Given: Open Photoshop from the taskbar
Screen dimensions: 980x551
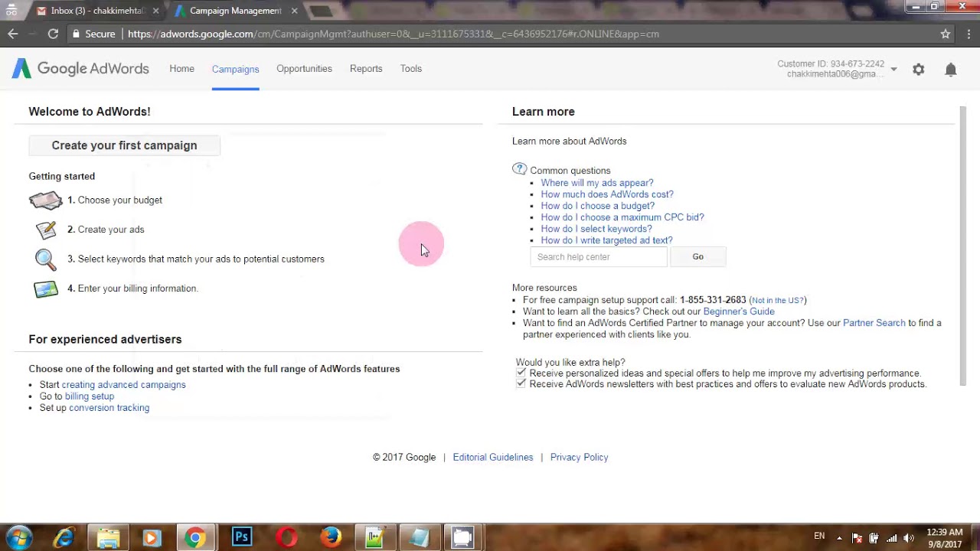Looking at the screenshot, I should click(x=242, y=538).
